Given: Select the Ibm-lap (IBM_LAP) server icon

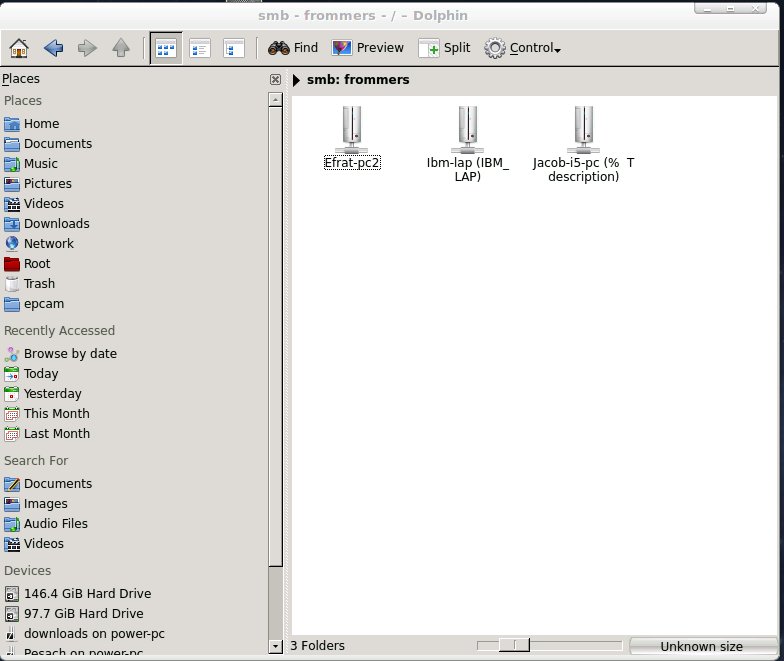Looking at the screenshot, I should (468, 130).
